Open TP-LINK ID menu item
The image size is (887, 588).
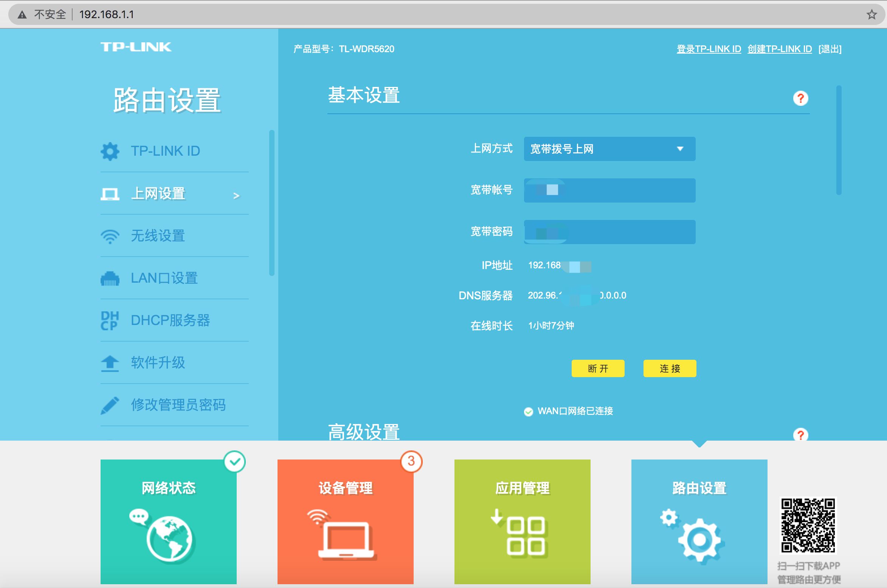point(166,151)
